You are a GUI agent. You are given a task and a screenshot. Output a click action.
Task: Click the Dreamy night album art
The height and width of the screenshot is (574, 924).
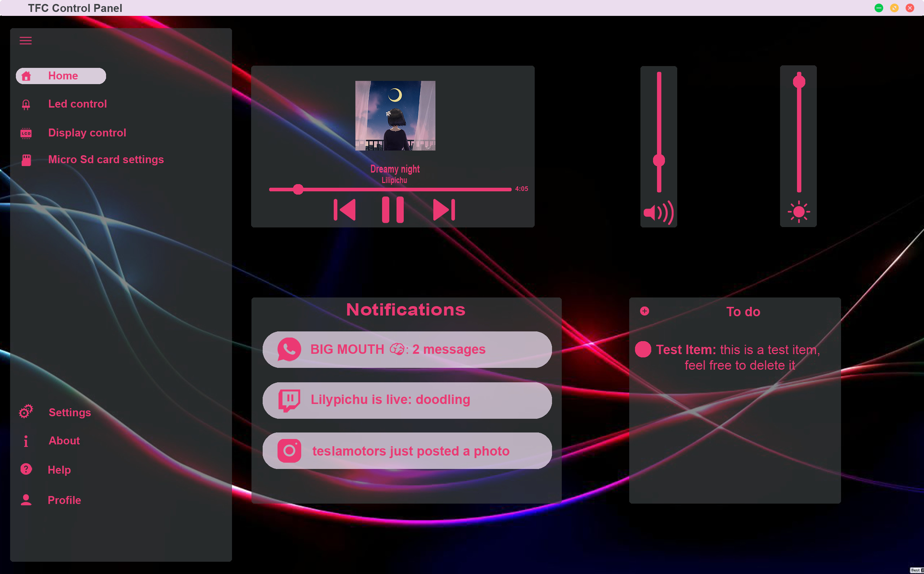click(x=395, y=116)
